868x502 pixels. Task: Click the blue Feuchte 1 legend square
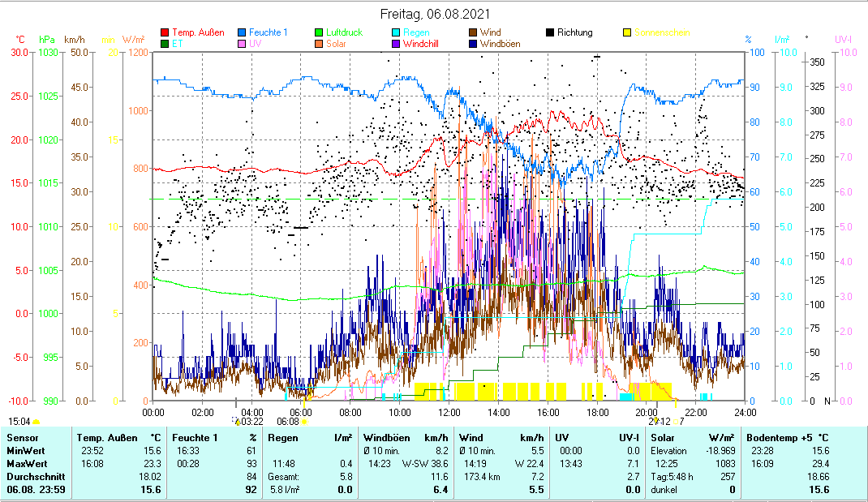[242, 33]
